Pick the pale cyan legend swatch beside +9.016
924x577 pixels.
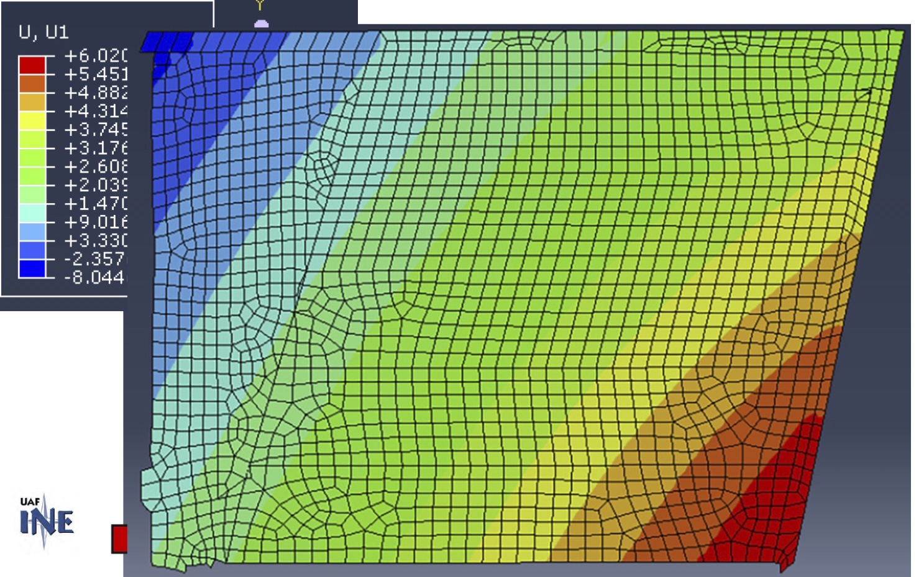click(32, 213)
